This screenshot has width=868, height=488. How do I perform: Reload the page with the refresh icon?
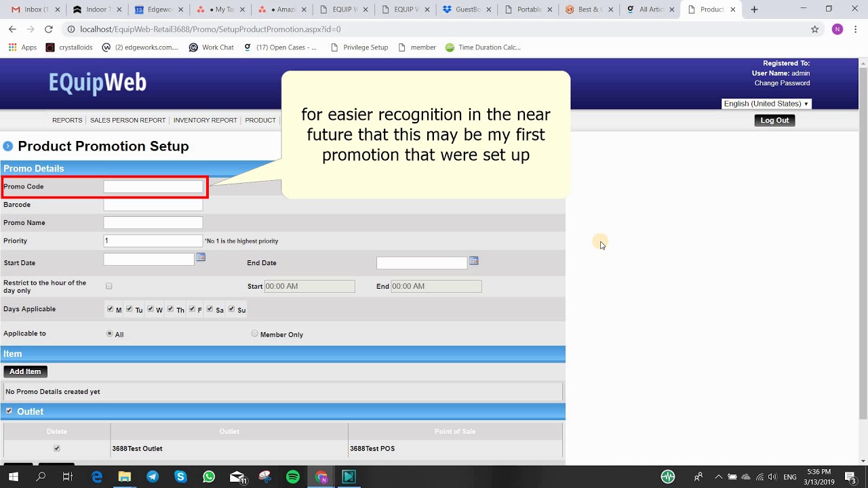click(49, 29)
